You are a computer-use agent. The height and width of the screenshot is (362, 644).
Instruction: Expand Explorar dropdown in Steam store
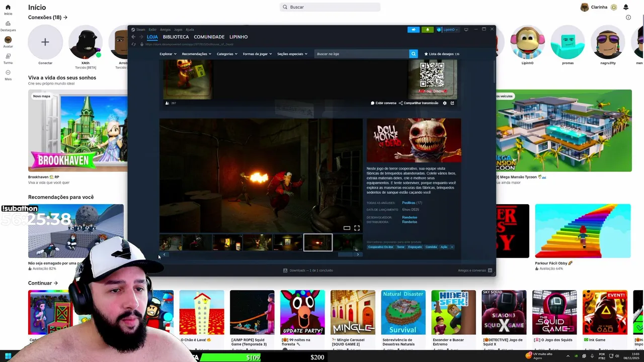(x=168, y=54)
